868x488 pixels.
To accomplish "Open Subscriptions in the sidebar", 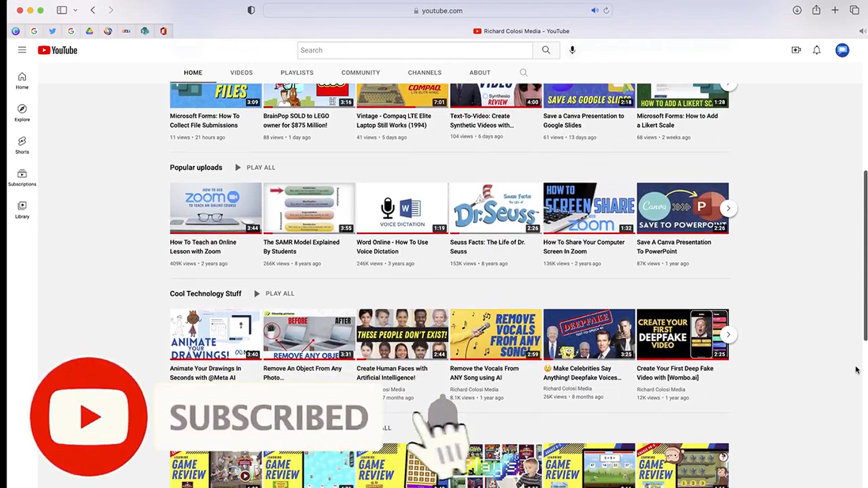I will coord(22,178).
